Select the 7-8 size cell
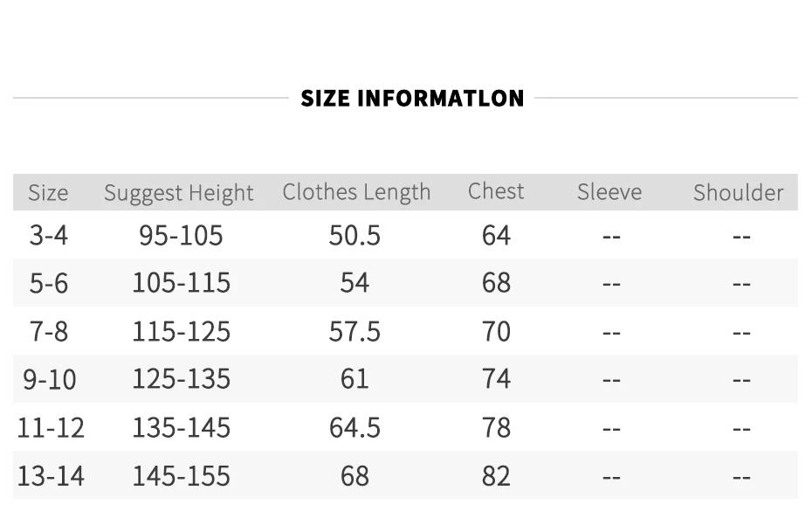Viewport: 812px width, 525px height. tap(48, 331)
